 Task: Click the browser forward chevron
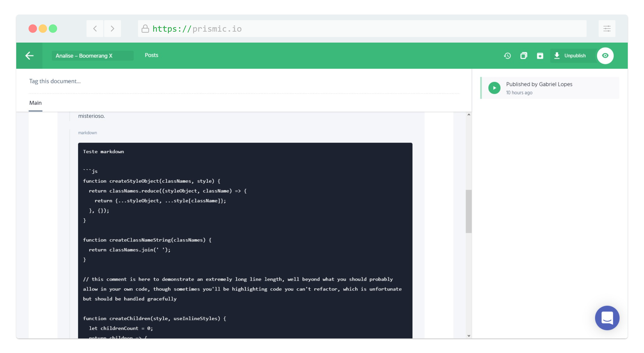click(112, 29)
